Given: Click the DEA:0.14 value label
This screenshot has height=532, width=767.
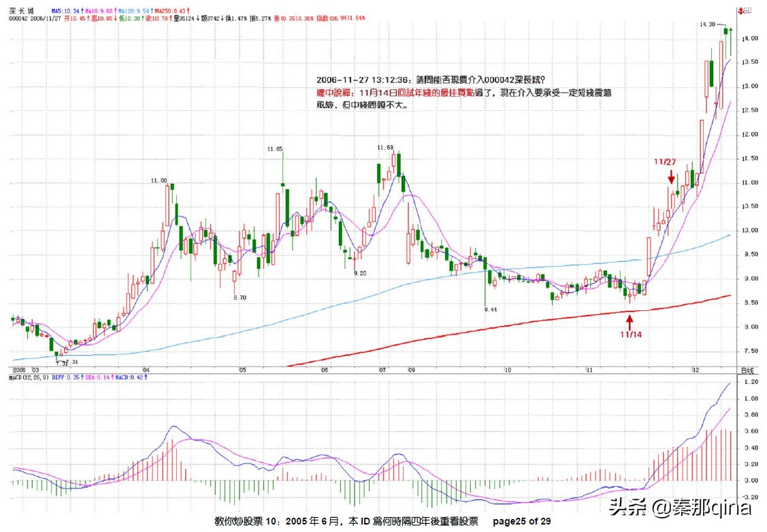Looking at the screenshot, I should tap(96, 378).
